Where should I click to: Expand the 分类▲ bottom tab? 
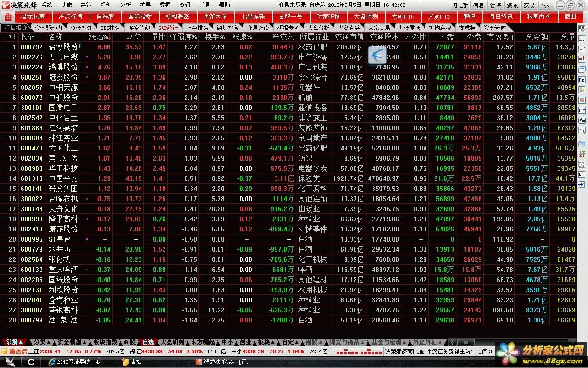[41, 342]
